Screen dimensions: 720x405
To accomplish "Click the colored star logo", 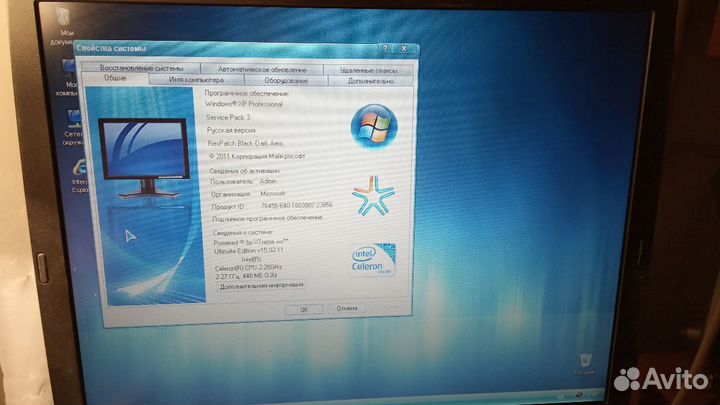I will pyautogui.click(x=373, y=196).
